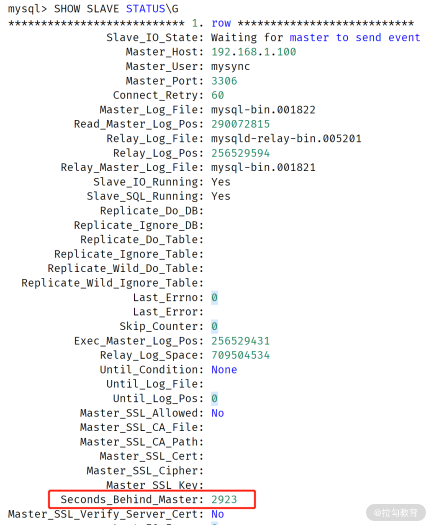Screen dimensions: 431x526
Task: Click the Until_Condition None value
Action: coord(224,370)
